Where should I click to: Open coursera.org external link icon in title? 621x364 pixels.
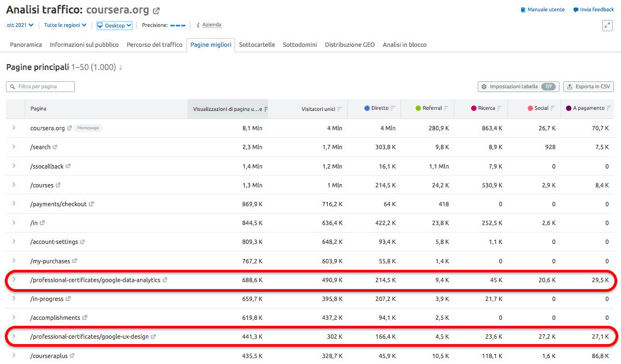(x=156, y=11)
